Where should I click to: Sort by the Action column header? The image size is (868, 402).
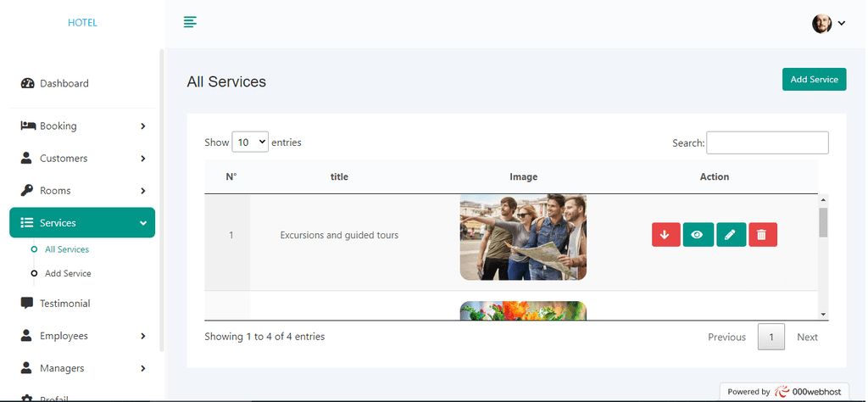pyautogui.click(x=714, y=176)
